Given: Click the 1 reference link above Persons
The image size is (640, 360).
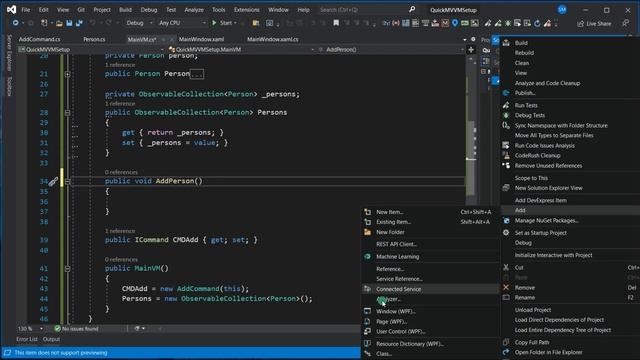Looking at the screenshot, I should click(120, 104).
